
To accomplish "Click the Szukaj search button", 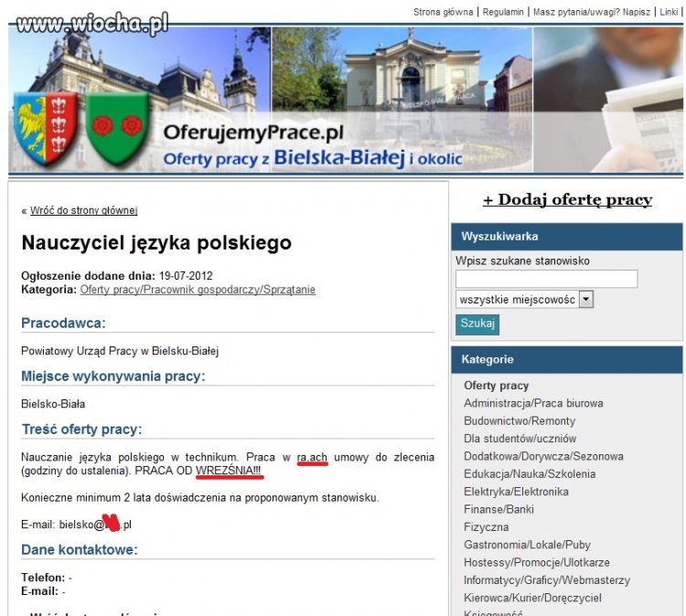I will 477,324.
